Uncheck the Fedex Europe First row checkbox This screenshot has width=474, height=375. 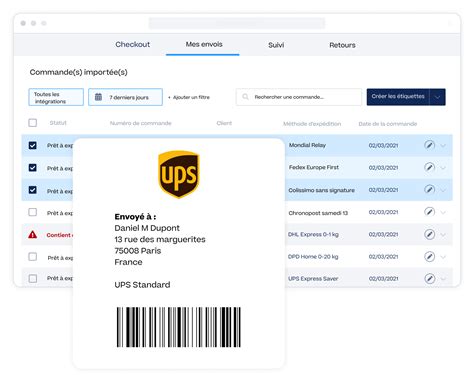pos(33,167)
